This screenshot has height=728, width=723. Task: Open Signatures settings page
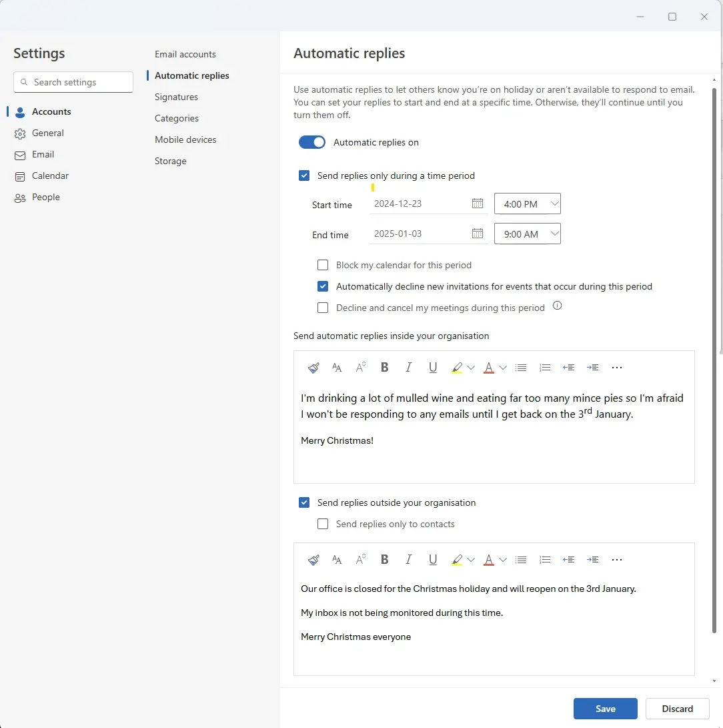[176, 97]
